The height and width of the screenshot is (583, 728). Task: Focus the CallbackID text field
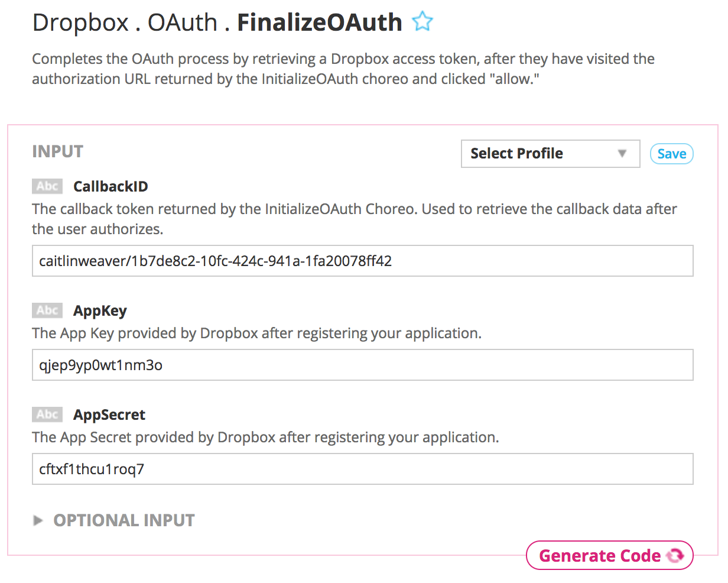click(362, 261)
